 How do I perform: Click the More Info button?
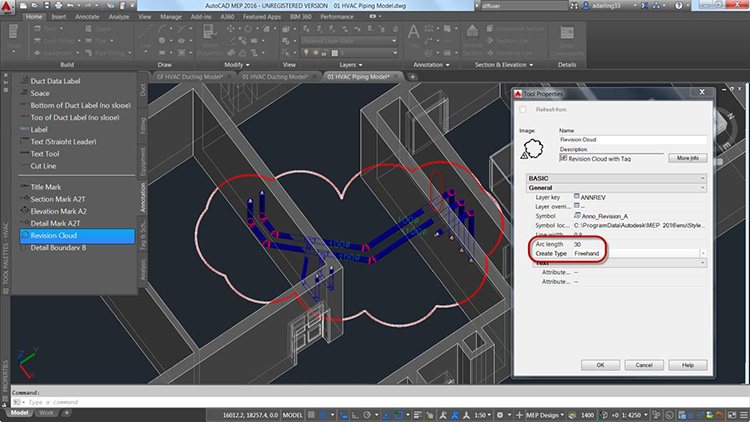click(687, 158)
